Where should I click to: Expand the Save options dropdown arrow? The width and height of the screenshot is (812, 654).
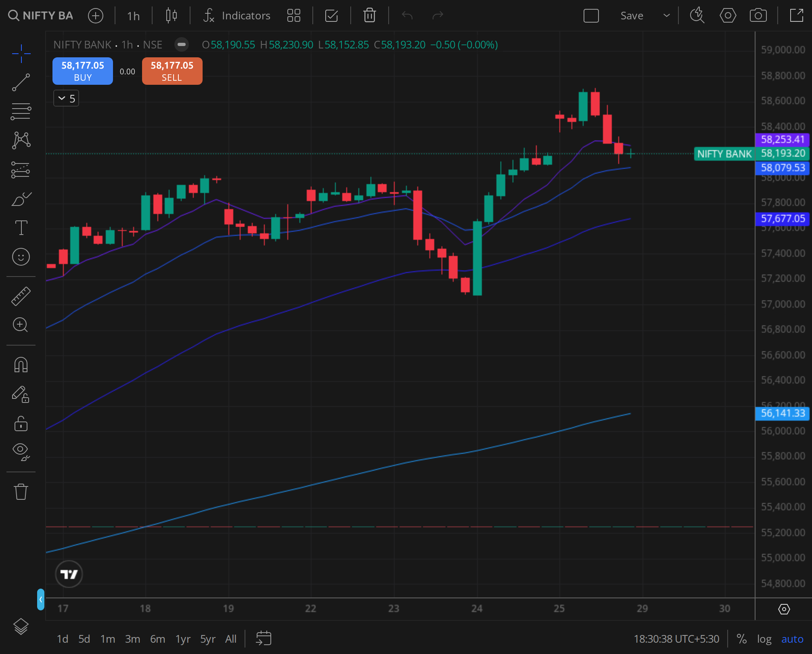667,16
